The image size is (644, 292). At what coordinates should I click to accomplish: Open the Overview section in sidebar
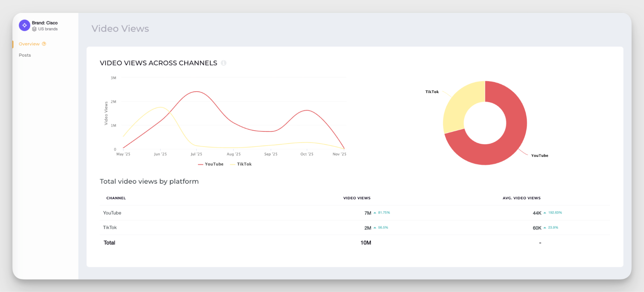click(x=29, y=44)
